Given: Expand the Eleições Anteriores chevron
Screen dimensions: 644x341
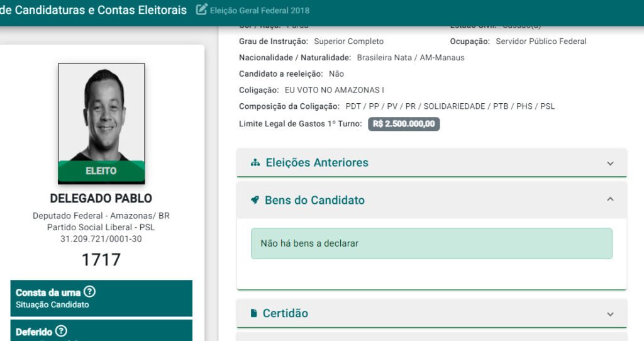Looking at the screenshot, I should [609, 164].
